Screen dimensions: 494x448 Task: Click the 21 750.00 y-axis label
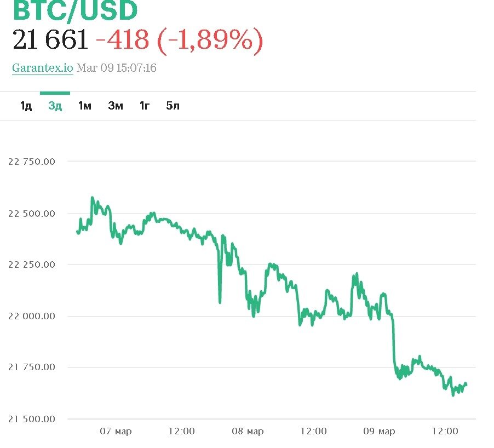coord(32,367)
